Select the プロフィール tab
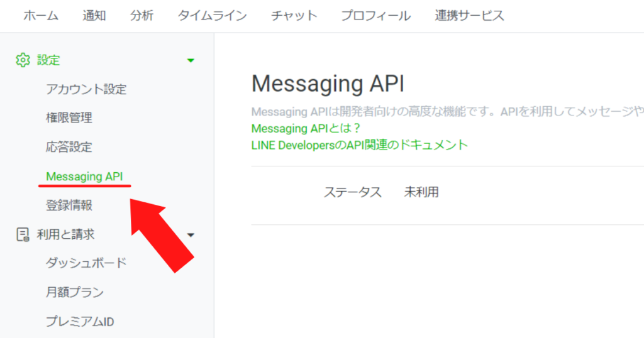Viewport: 644px width, 338px height. click(x=376, y=16)
